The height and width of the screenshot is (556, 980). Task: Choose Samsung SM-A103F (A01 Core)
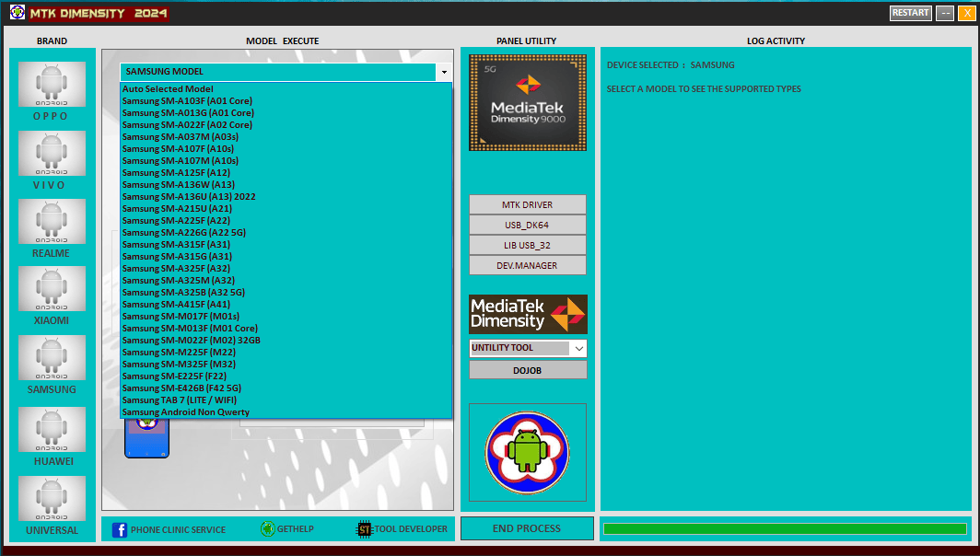click(286, 101)
